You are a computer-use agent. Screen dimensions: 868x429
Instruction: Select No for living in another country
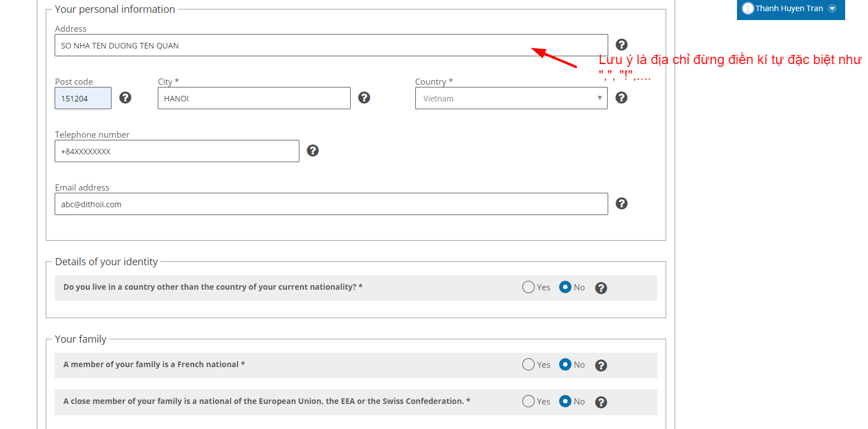point(565,287)
